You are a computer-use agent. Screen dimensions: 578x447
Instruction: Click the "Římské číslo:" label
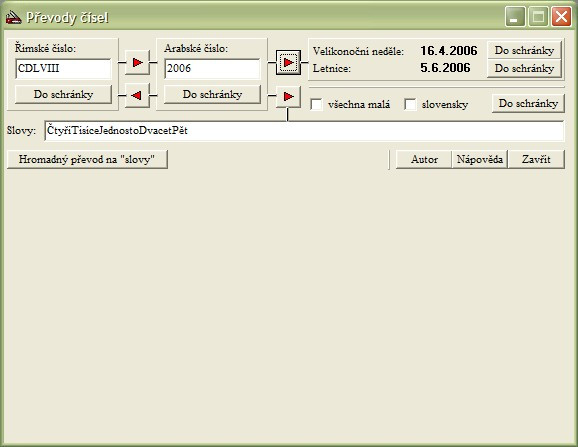click(x=45, y=48)
